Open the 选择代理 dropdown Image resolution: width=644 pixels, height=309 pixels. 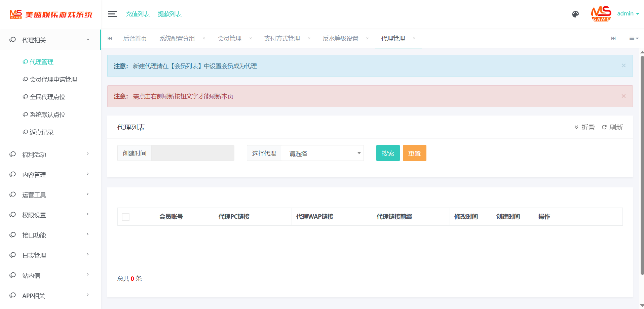pyautogui.click(x=322, y=153)
